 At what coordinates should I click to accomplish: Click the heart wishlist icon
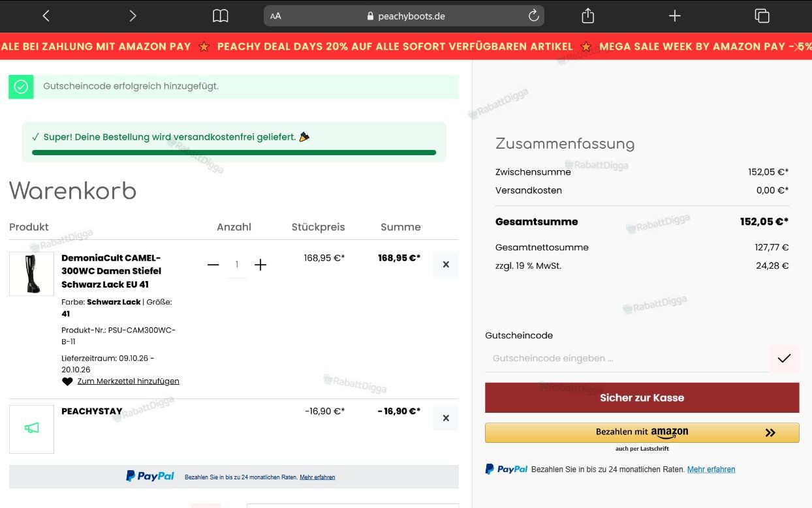67,381
